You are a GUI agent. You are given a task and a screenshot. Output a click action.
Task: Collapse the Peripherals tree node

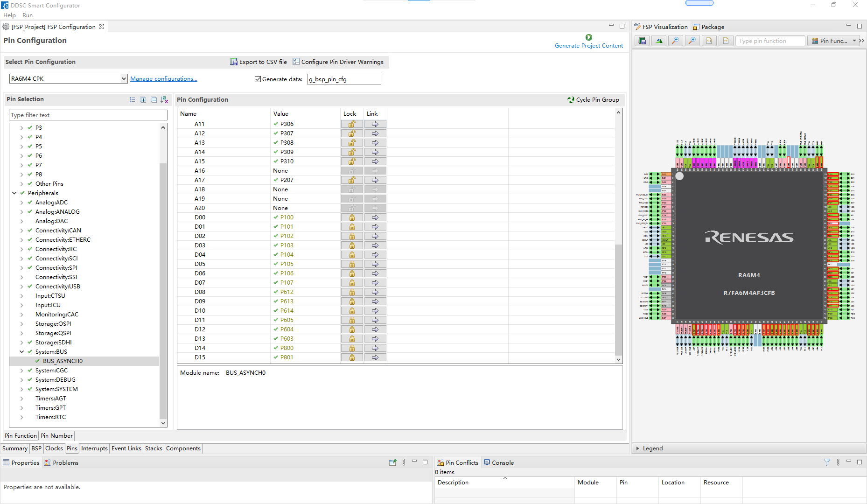[14, 193]
